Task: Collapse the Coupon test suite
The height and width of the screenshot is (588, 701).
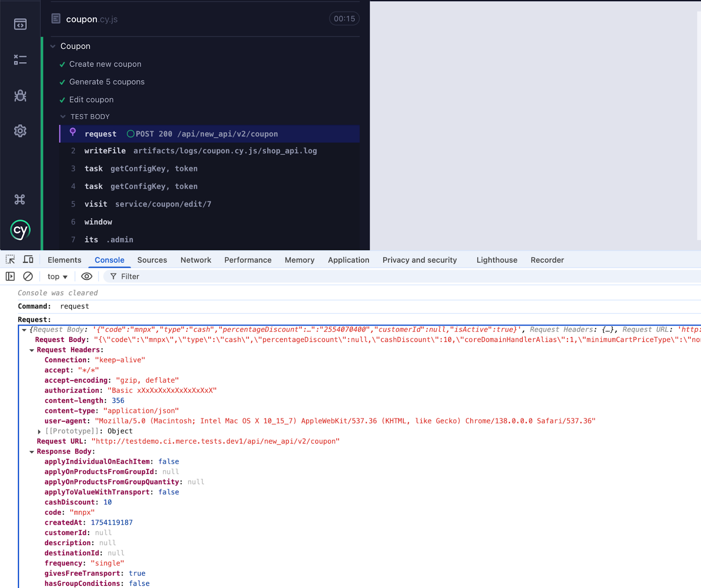Action: 53,46
